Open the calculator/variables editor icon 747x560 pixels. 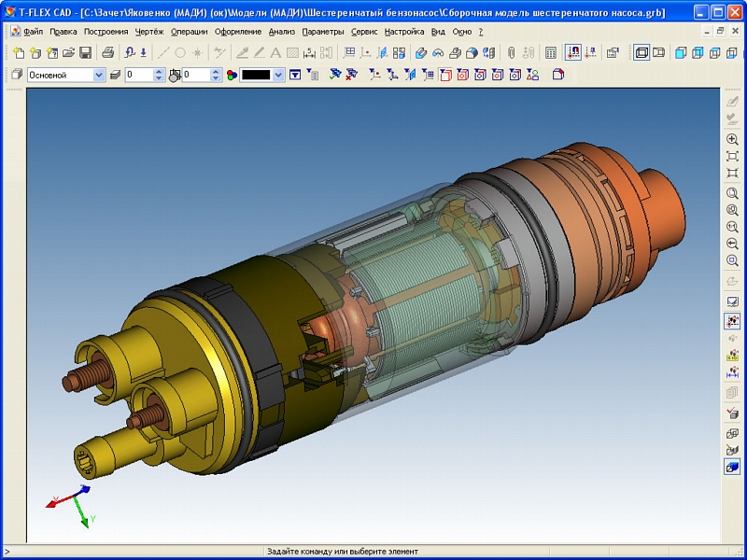coord(551,52)
